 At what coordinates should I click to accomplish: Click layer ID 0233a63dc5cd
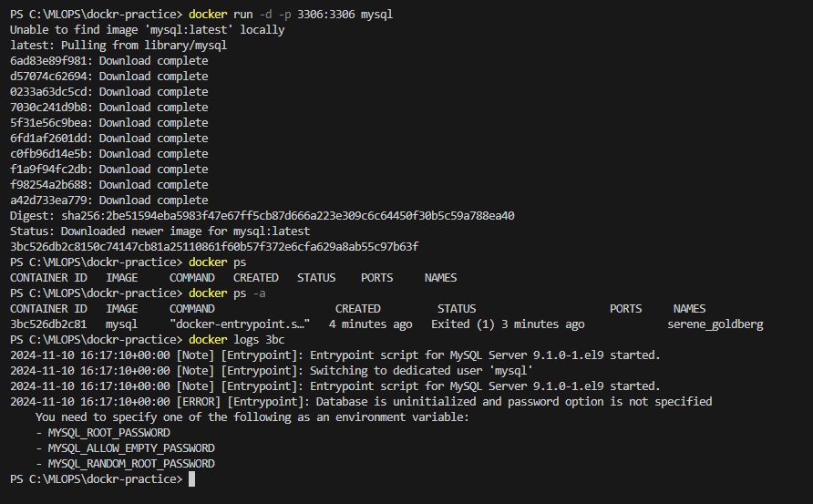tap(48, 92)
